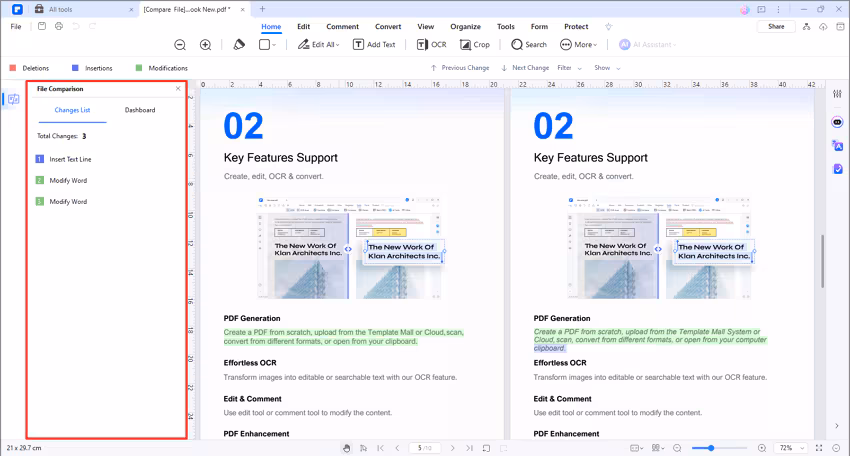850x456 pixels.
Task: Open the Filter dropdown
Action: [569, 68]
